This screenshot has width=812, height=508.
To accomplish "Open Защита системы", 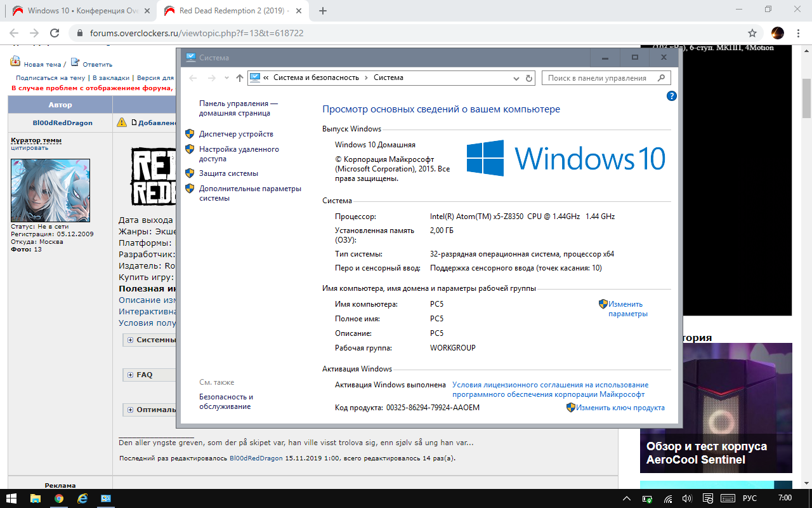I will point(228,173).
